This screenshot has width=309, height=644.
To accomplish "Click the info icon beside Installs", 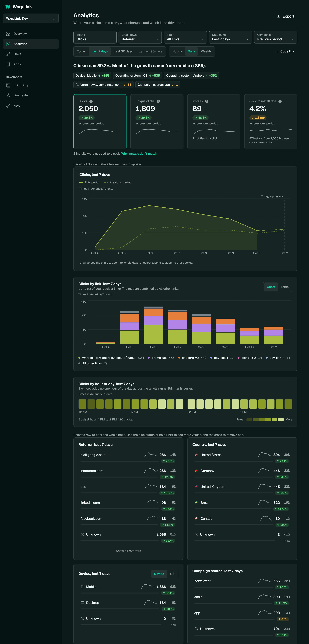I will (x=207, y=101).
